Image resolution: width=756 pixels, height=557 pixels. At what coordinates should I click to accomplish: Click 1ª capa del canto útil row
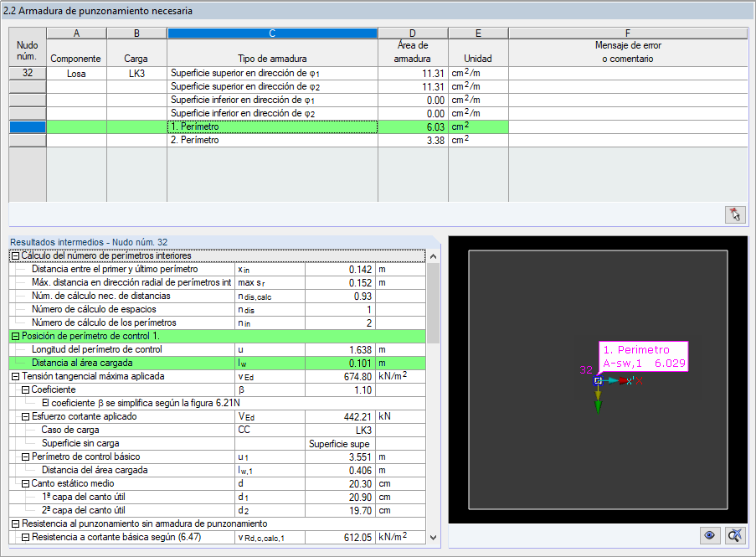click(217, 498)
